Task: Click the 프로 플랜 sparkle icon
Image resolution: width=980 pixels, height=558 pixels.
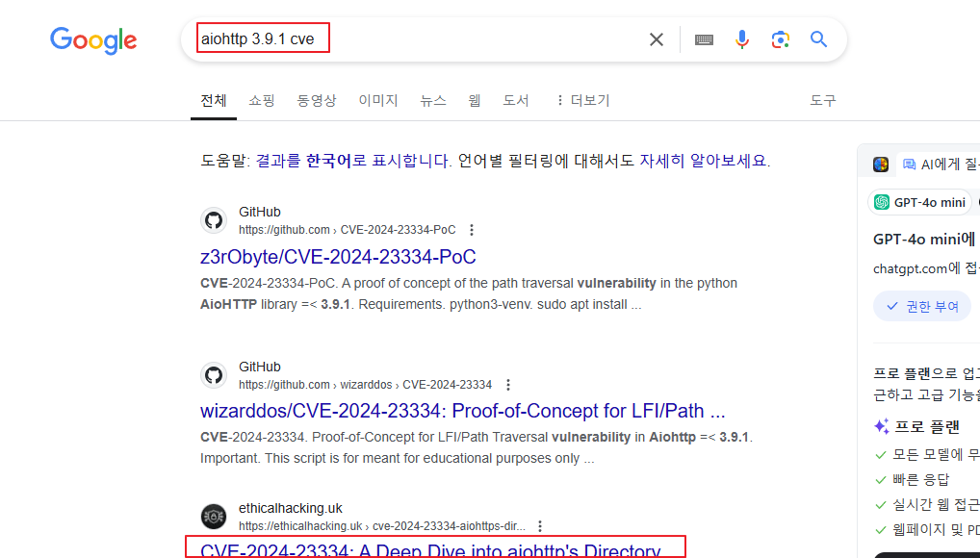Action: 881,426
